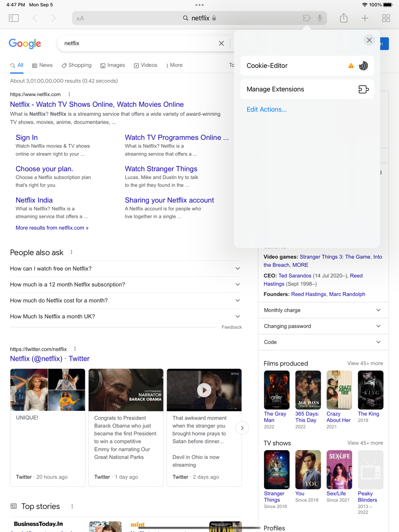Toggle the Safari sidebar icon

(x=14, y=18)
